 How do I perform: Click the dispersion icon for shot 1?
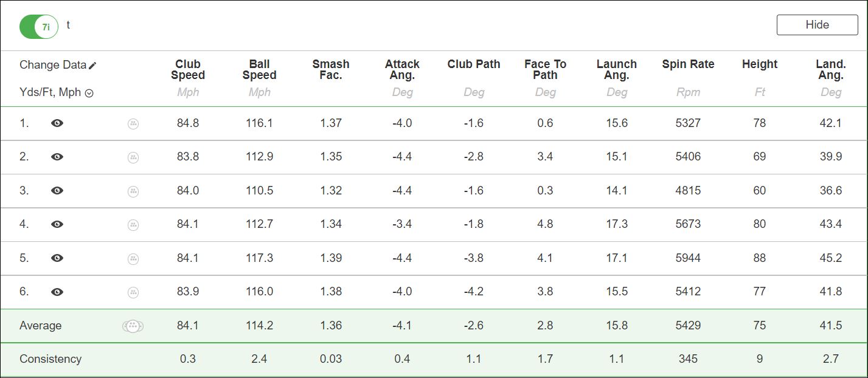(133, 123)
